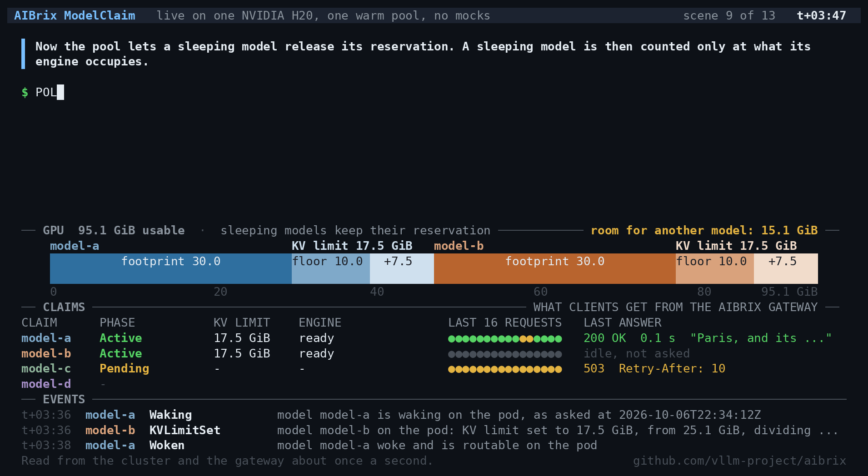Viewport: 868px width, 476px height.
Task: Click the KV LIMIT column header
Action: click(242, 322)
